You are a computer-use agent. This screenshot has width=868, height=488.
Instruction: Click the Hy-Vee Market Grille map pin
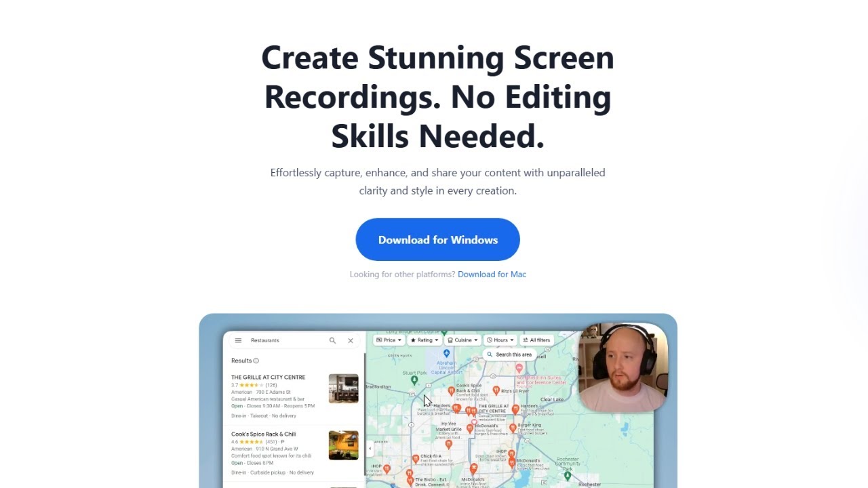[448, 445]
